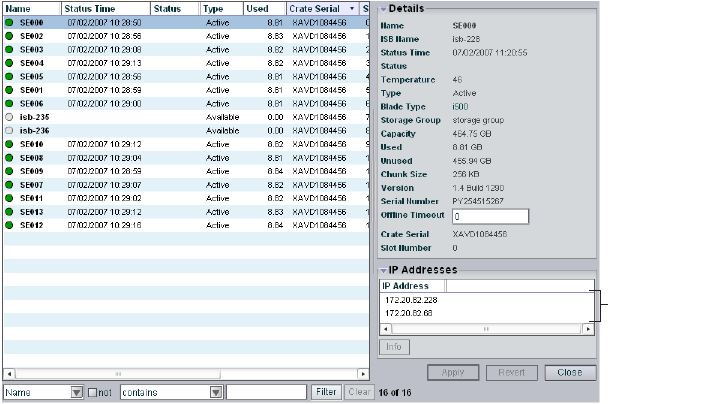
Task: Select the isb-235 row name
Action: (x=35, y=117)
